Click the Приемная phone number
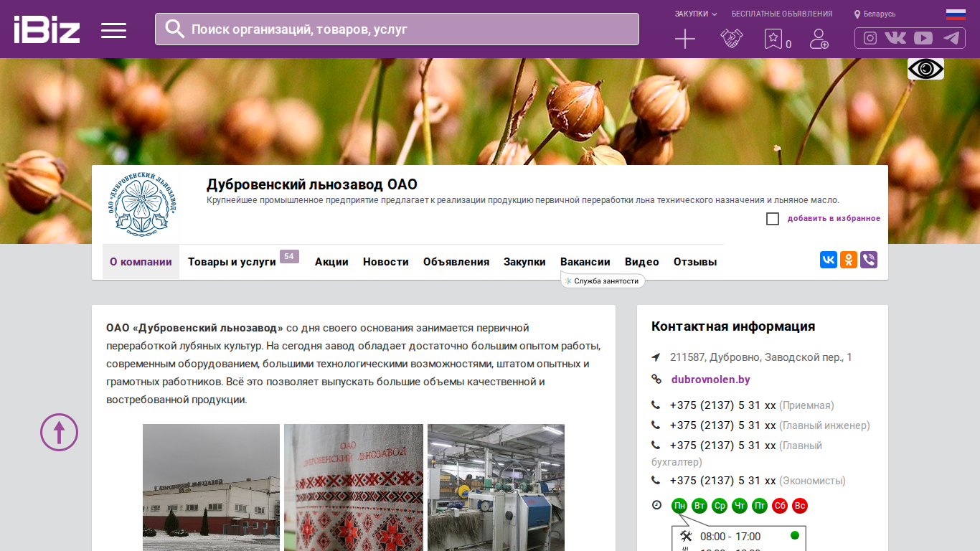Screen dimensions: 980x551 coord(723,405)
